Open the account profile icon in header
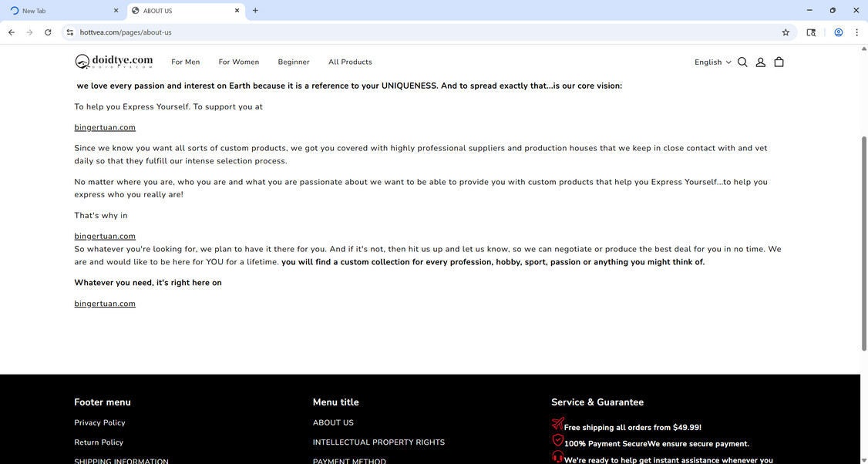The height and width of the screenshot is (464, 868). click(x=761, y=62)
